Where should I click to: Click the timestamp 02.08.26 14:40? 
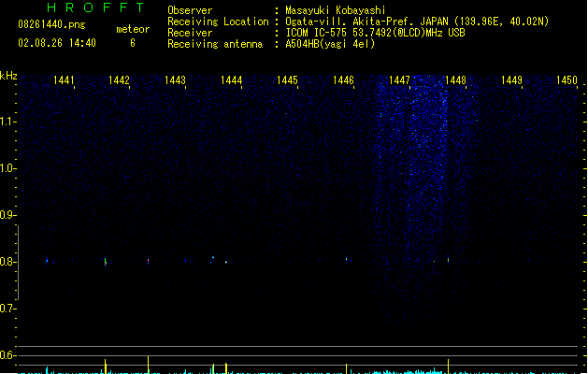[x=57, y=43]
